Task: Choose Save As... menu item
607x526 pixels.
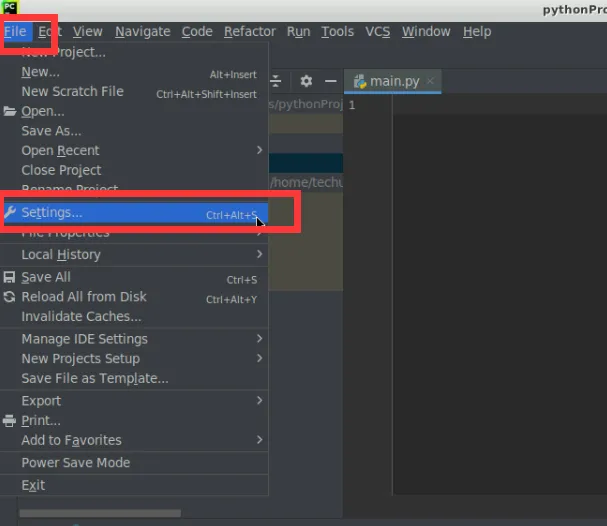Action: [x=134, y=131]
